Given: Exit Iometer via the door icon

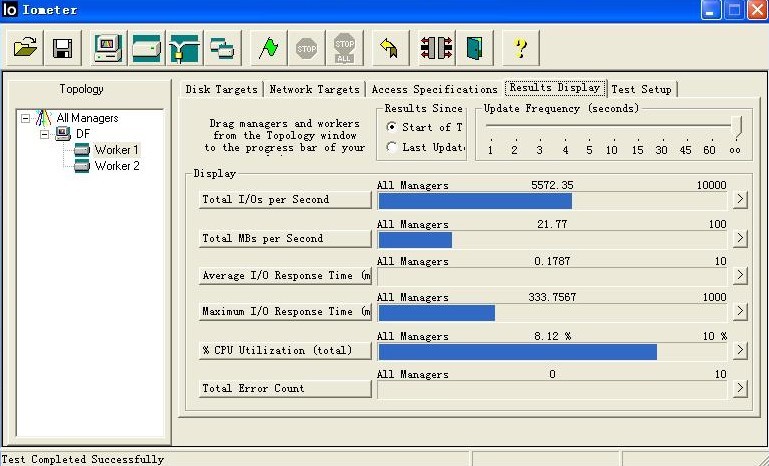Looking at the screenshot, I should [x=474, y=48].
